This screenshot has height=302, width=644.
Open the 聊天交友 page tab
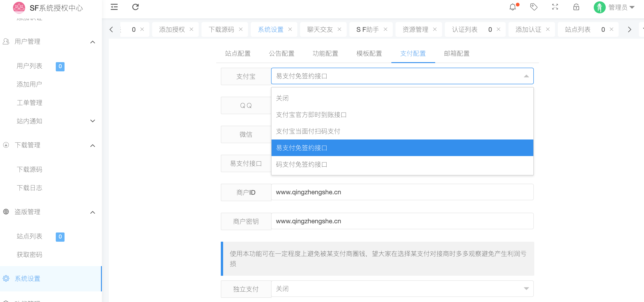(320, 29)
